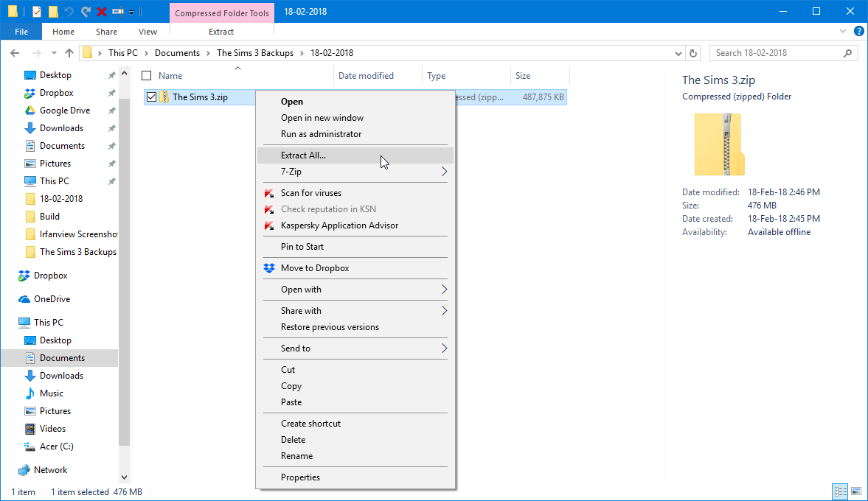This screenshot has height=501, width=868.
Task: Expand the 7-Zip submenu arrow
Action: coord(444,172)
